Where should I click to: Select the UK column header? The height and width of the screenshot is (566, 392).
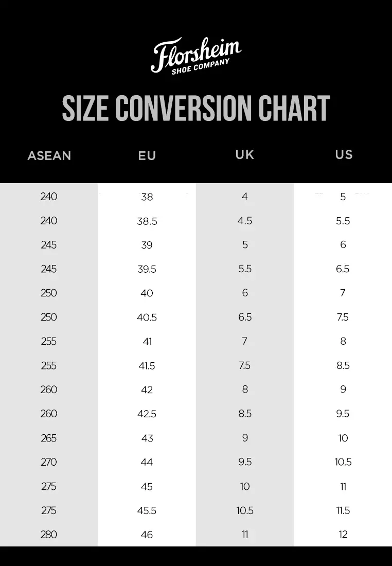pos(245,154)
